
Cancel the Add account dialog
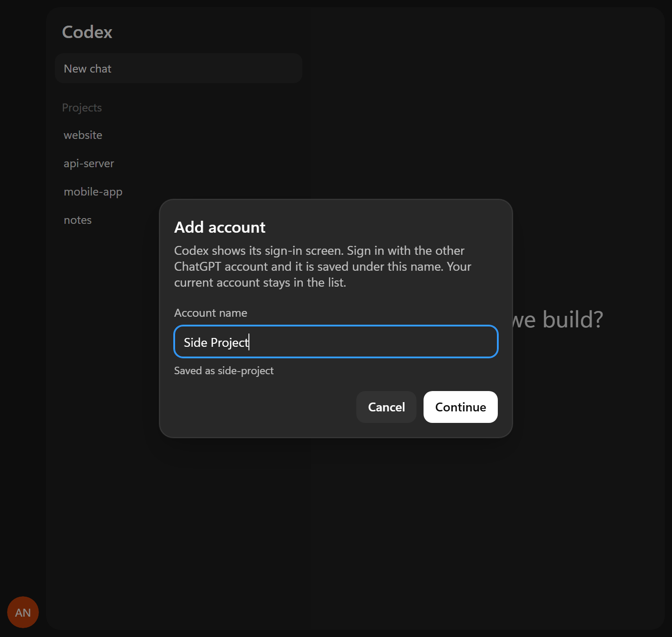point(386,407)
